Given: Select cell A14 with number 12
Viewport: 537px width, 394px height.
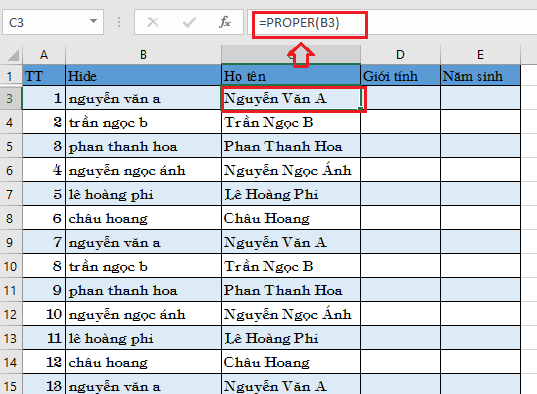Looking at the screenshot, I should (44, 362).
